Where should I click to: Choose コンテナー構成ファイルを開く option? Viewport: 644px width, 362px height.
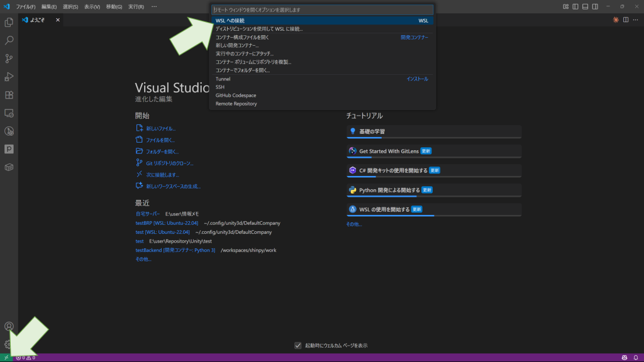[x=323, y=37]
